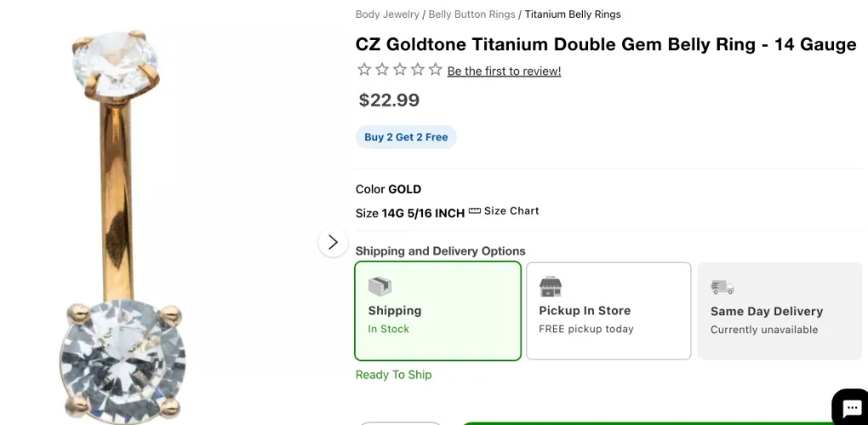Go to Body Jewelry breadcrumb
Viewport: 868px width, 425px height.
click(387, 14)
